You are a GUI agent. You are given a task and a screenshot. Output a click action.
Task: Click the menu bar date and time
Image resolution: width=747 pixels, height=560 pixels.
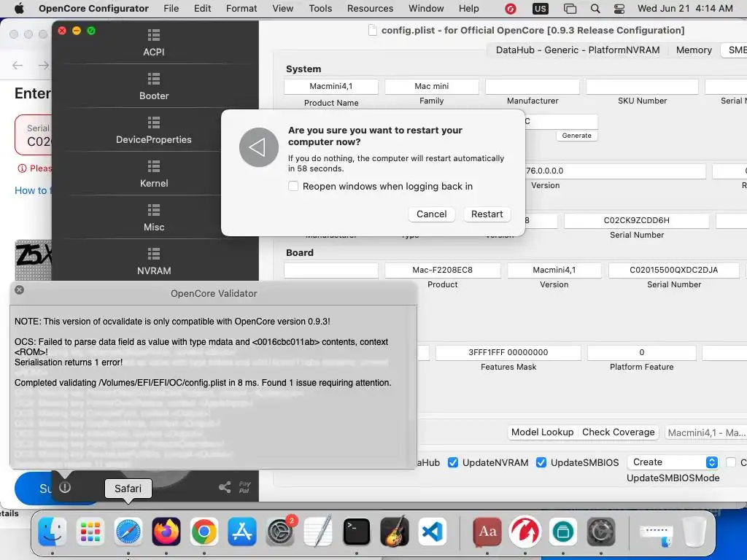[x=685, y=9]
